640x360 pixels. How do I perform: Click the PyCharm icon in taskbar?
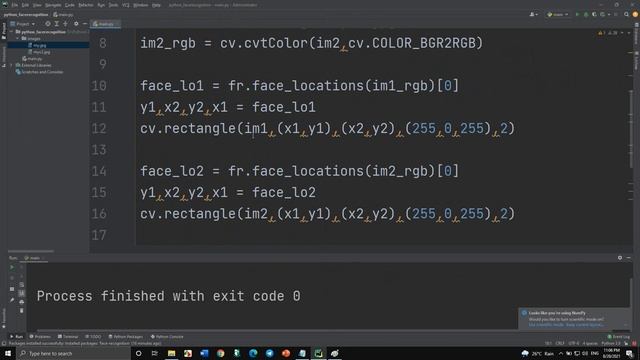pyautogui.click(x=318, y=353)
